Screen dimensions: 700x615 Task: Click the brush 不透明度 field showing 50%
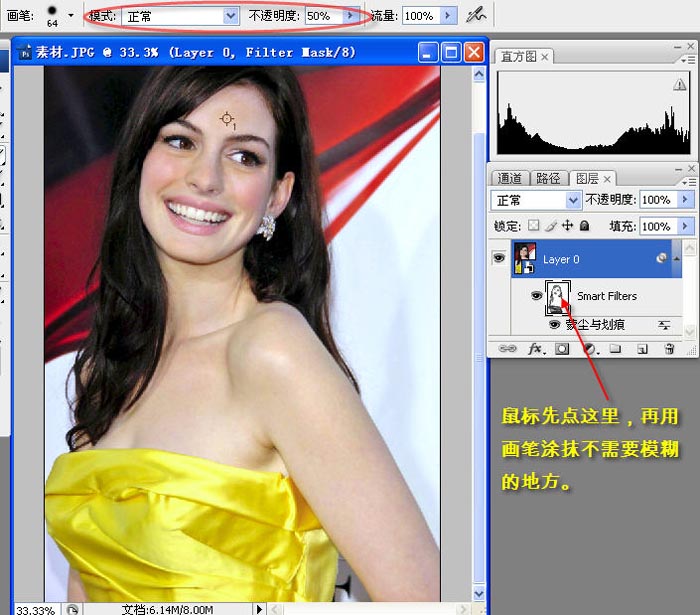(324, 16)
